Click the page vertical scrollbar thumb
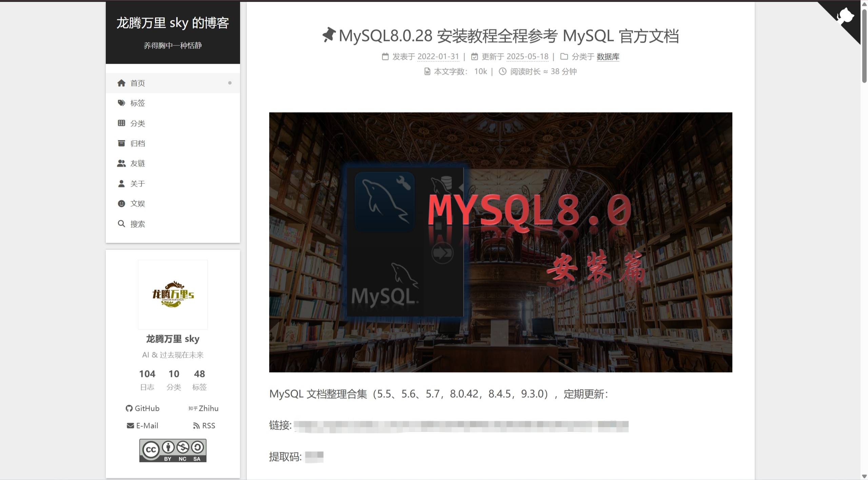Screen dimensions: 868x480 864,46
